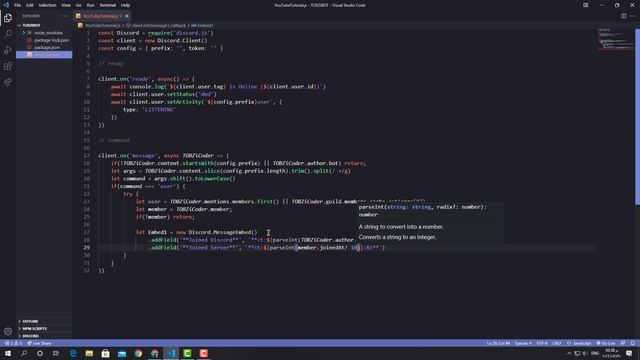Open the File menu

pyautogui.click(x=17, y=5)
